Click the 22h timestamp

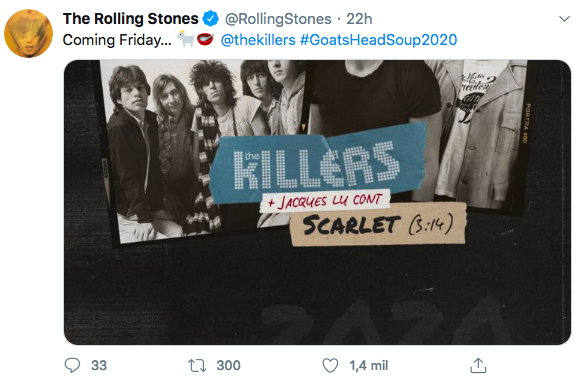(359, 19)
